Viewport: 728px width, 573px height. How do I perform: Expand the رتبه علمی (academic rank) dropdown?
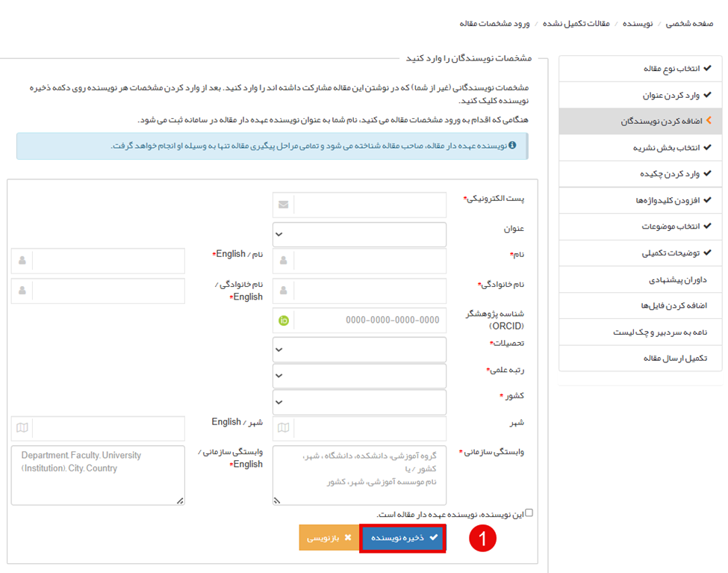tap(359, 376)
